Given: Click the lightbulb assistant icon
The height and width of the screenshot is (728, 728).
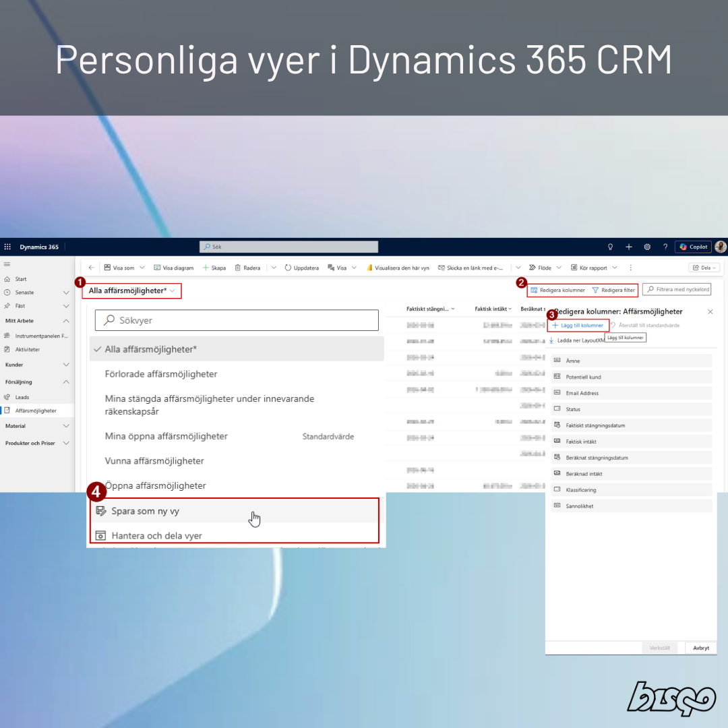Looking at the screenshot, I should click(610, 247).
